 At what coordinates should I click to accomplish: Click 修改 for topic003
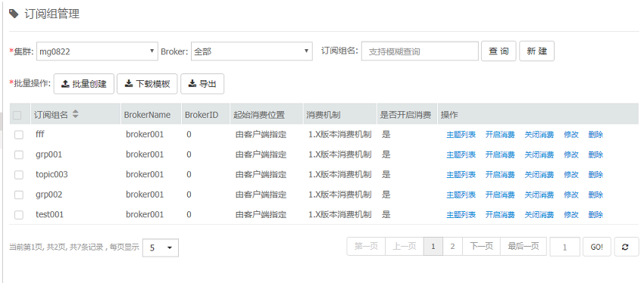pyautogui.click(x=571, y=174)
